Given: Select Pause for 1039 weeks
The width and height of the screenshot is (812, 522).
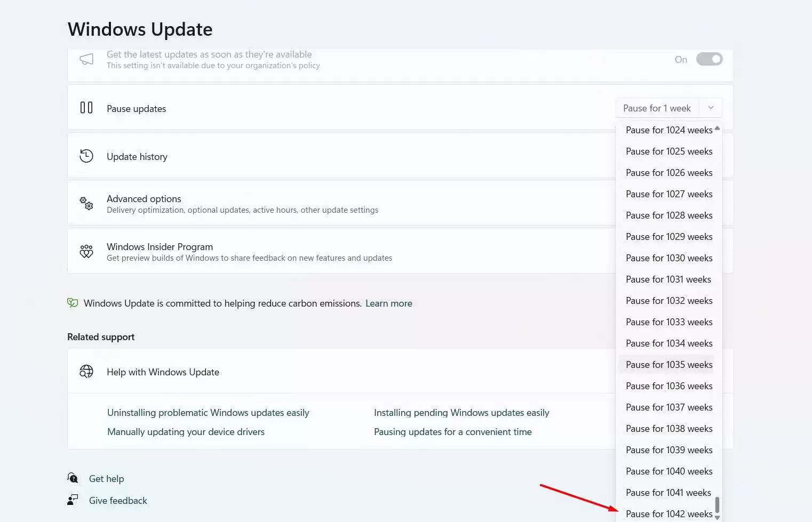Looking at the screenshot, I should coord(669,450).
